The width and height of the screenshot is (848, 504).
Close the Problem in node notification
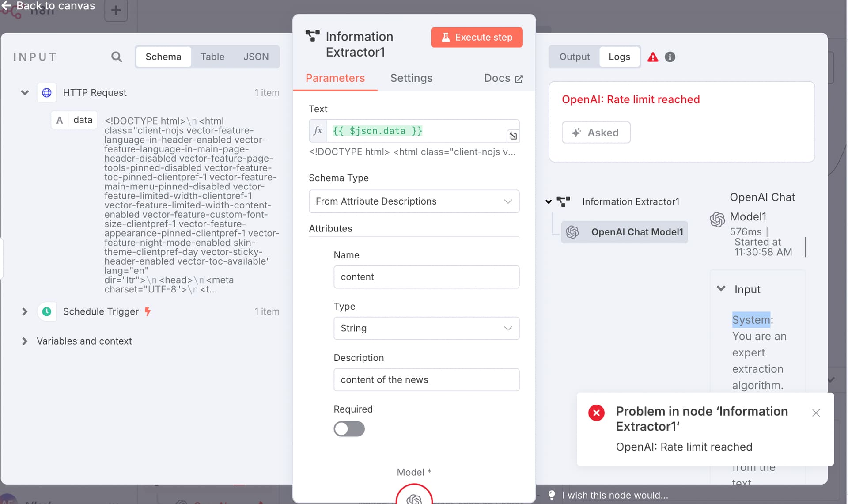[x=816, y=413]
